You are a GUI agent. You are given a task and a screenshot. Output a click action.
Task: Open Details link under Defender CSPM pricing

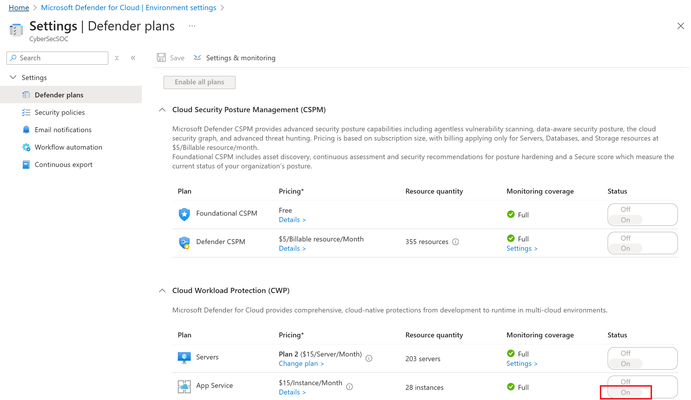click(x=292, y=248)
